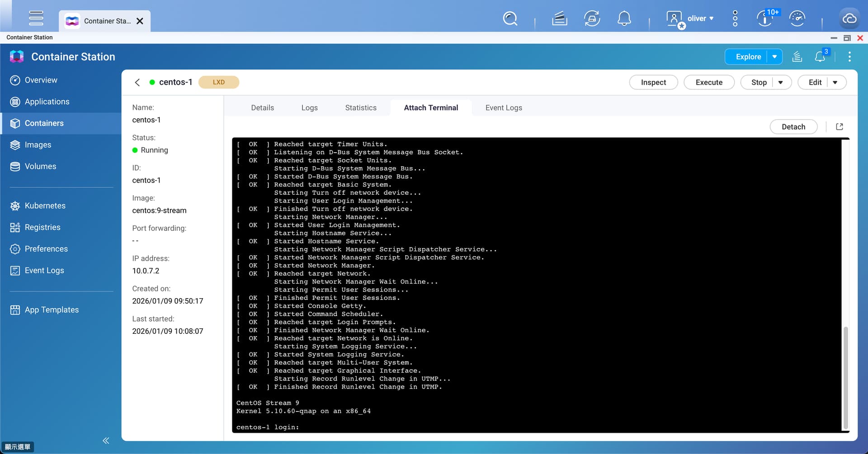Open the QTS search magnifier

(x=510, y=19)
